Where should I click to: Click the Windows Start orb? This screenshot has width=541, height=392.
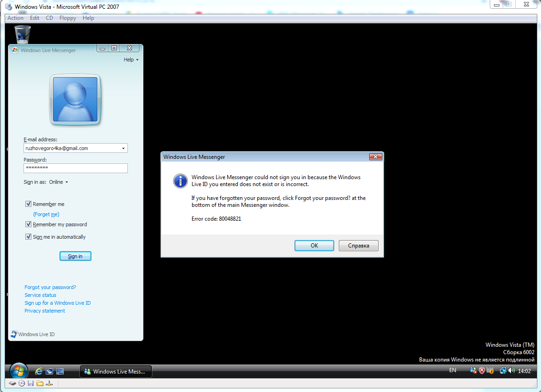pyautogui.click(x=18, y=371)
